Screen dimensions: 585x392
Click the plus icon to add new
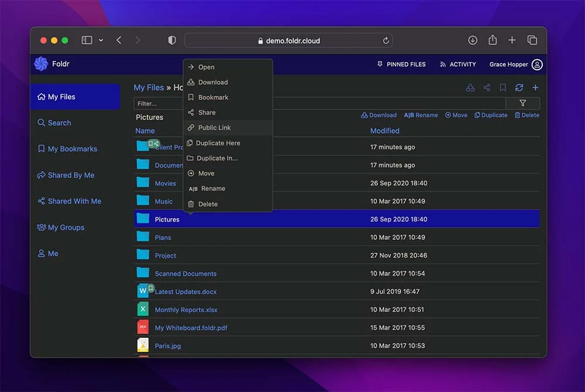point(535,88)
